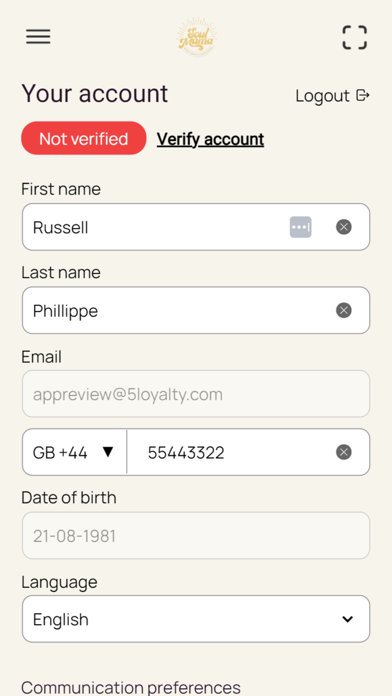Click the country code triangle arrow

tap(108, 452)
